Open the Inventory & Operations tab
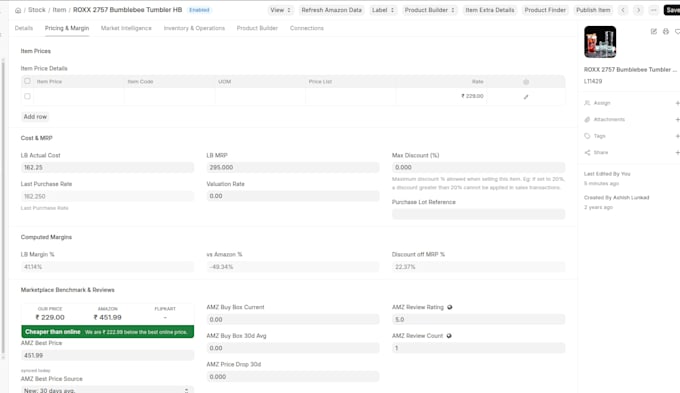Viewport: 680px width, 393px height. (x=194, y=28)
